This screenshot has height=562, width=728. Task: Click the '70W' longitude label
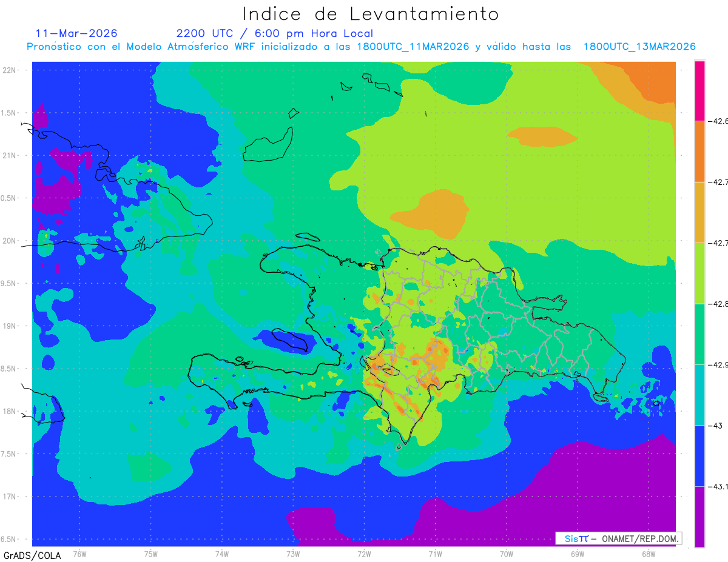point(507,554)
